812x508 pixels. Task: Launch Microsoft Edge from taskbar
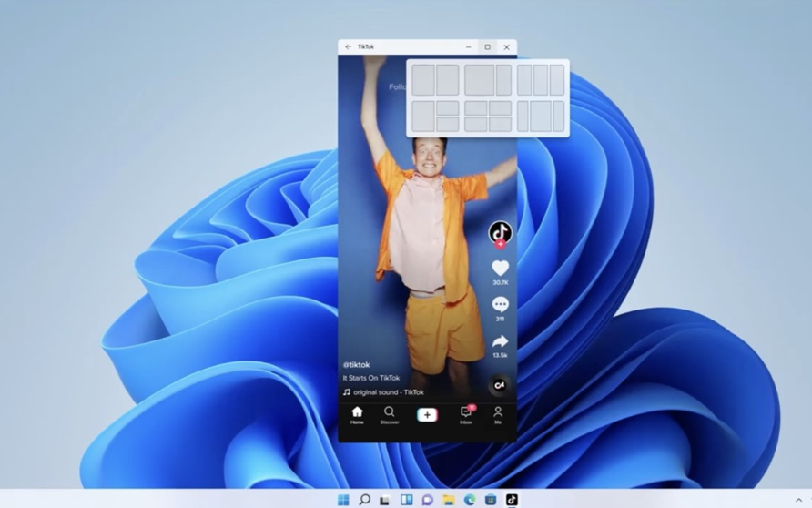tap(470, 500)
